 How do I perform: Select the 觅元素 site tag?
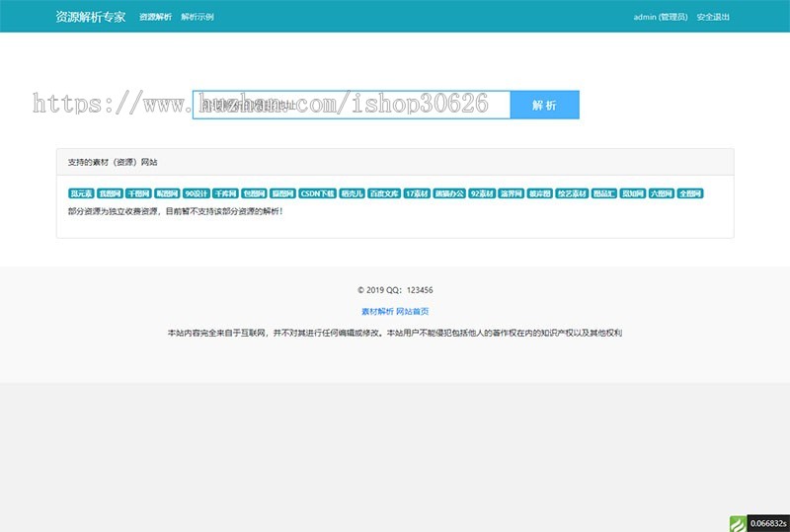pyautogui.click(x=81, y=193)
